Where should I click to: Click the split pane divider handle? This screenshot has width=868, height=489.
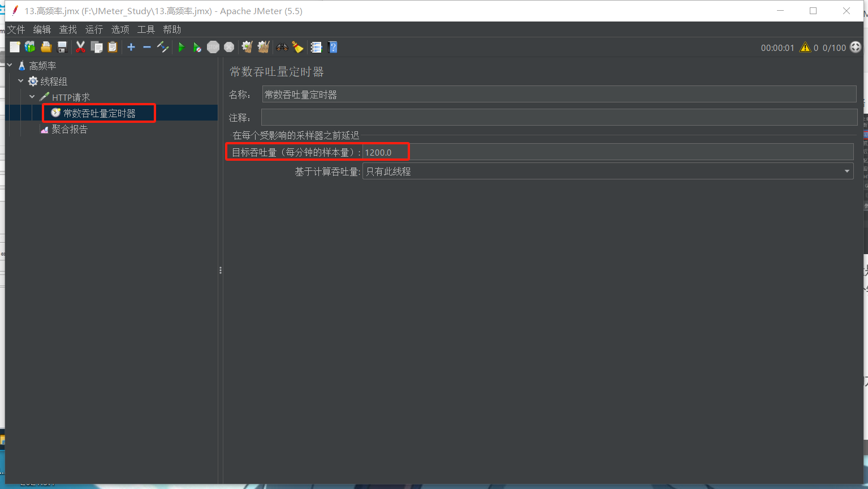221,271
